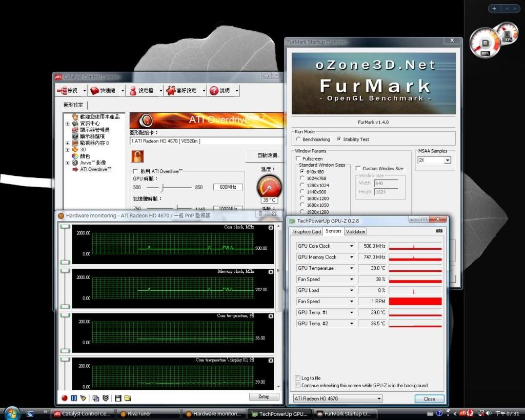The height and width of the screenshot is (420, 525).
Task: Open the 檢視 dropdown arrow in Catalyst toolbar
Action: [x=85, y=90]
